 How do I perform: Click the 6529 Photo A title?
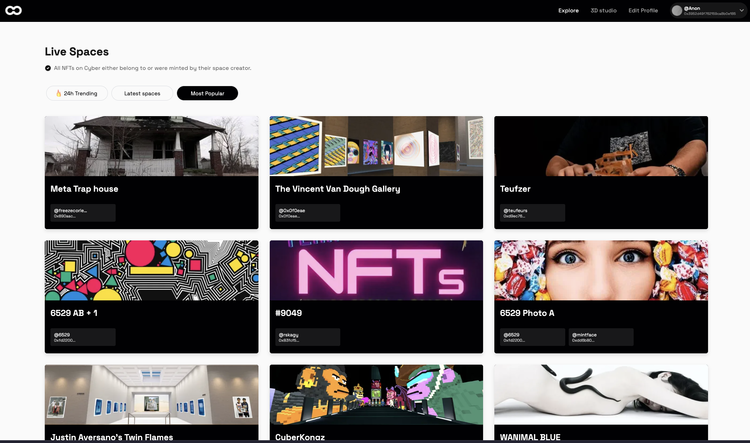coord(527,313)
